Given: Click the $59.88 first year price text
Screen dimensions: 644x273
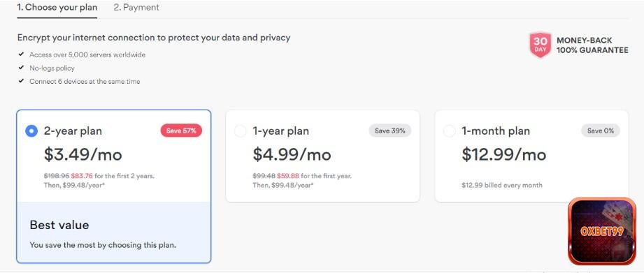Looking at the screenshot, I should (x=288, y=176).
